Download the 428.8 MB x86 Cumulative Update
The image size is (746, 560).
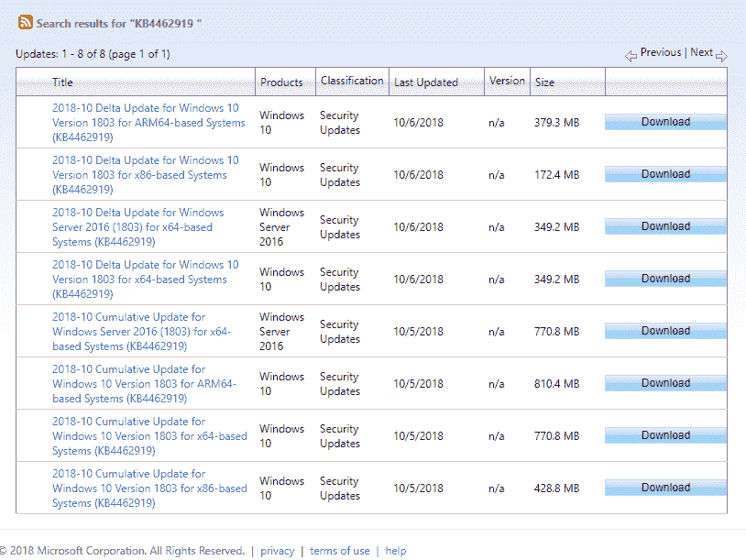coord(665,489)
